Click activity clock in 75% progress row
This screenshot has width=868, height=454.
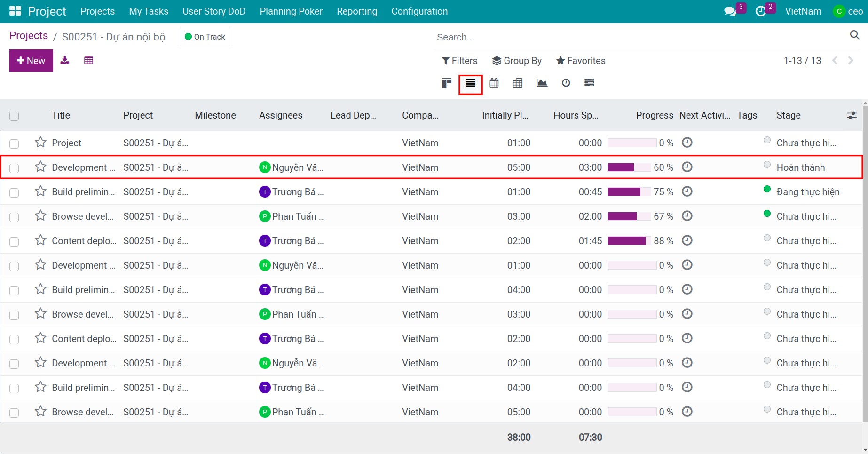coord(687,191)
